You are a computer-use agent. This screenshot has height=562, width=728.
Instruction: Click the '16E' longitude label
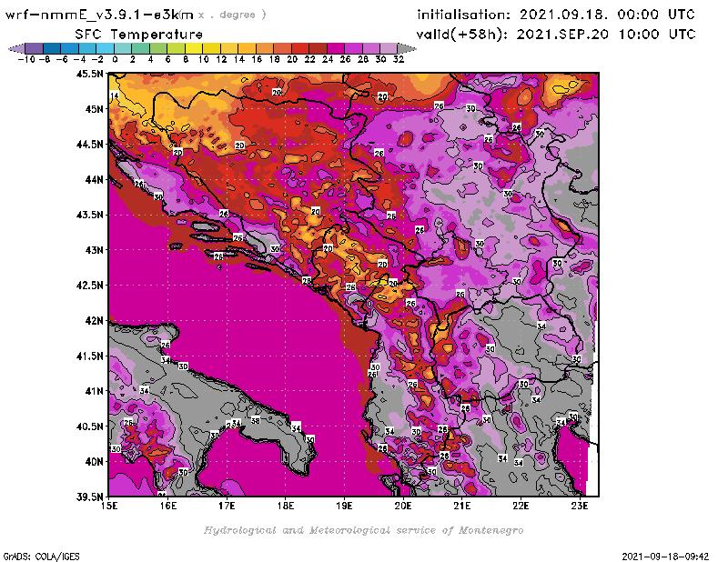[x=168, y=506]
